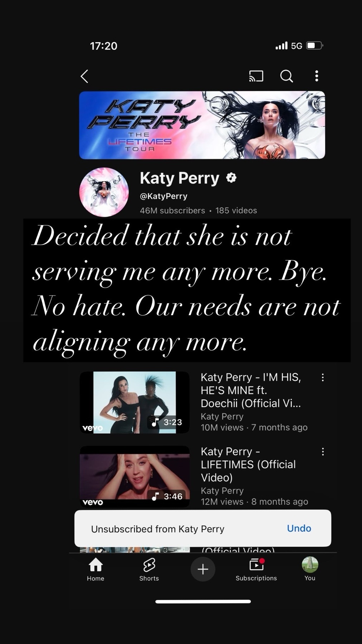Switch to the Shorts tab
The width and height of the screenshot is (362, 644).
click(x=149, y=569)
